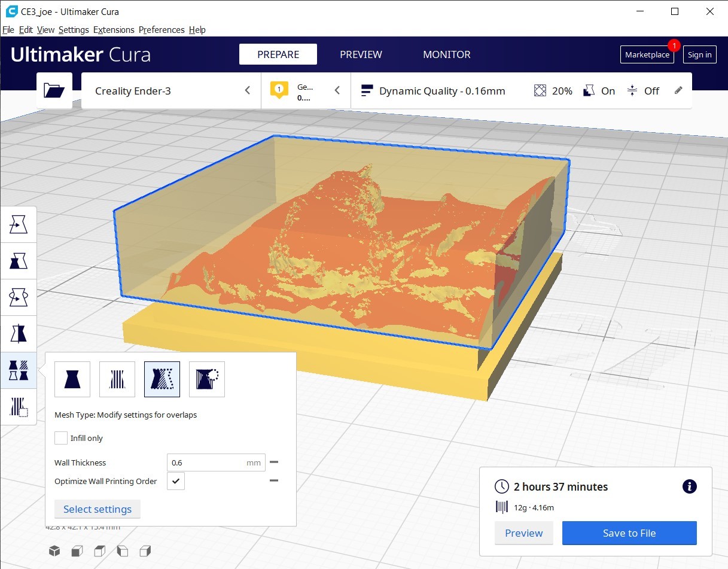Click Save to File
The height and width of the screenshot is (569, 728).
tap(629, 533)
